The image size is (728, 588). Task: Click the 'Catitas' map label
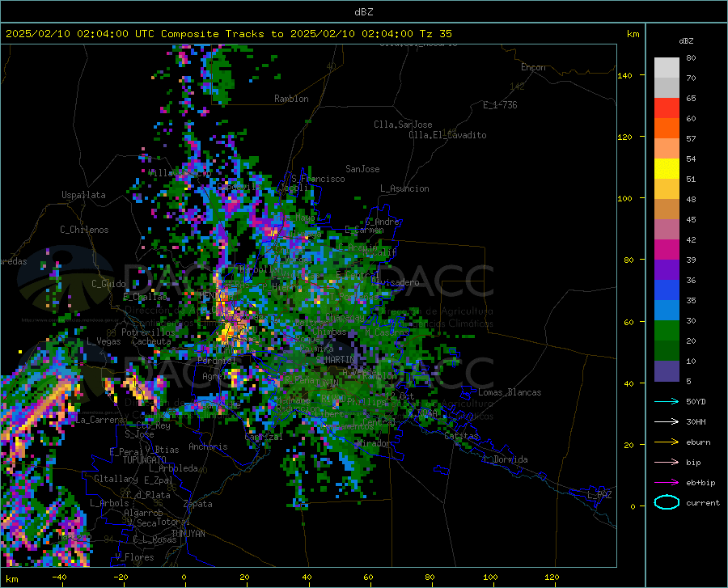pos(462,436)
